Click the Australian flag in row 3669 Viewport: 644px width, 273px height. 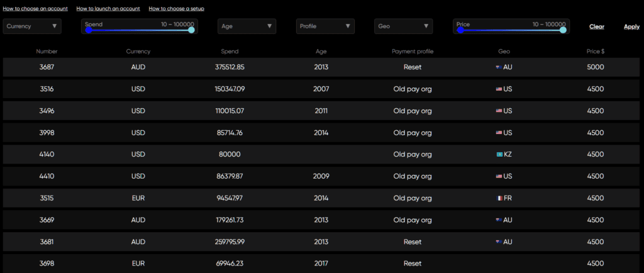click(x=499, y=220)
